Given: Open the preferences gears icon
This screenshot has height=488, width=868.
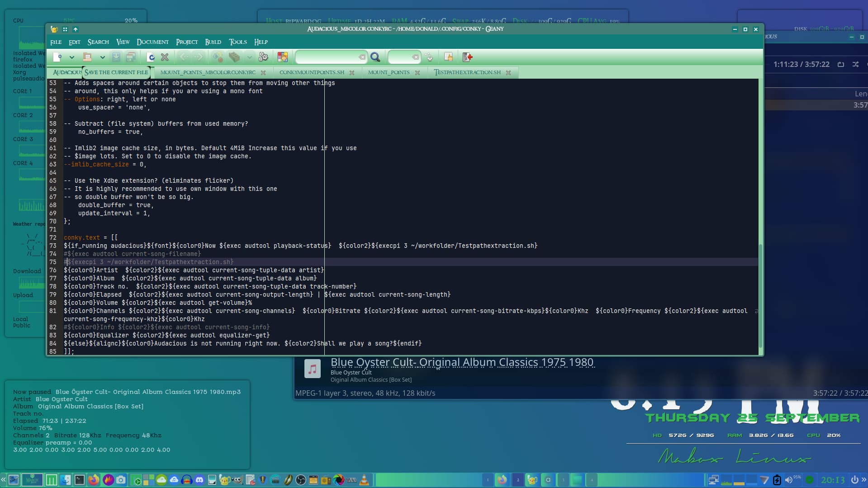Looking at the screenshot, I should tap(263, 57).
